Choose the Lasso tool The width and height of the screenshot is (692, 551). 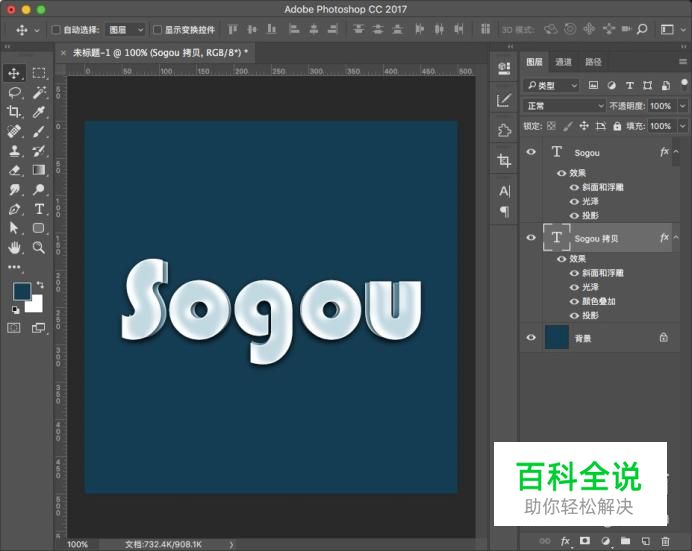pos(14,93)
